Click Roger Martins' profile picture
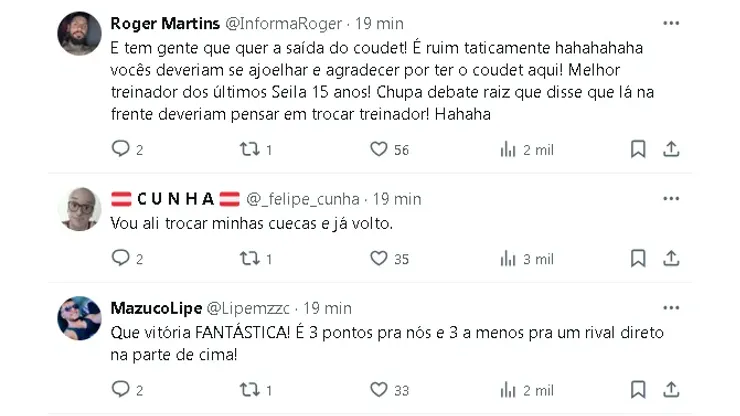 point(80,33)
